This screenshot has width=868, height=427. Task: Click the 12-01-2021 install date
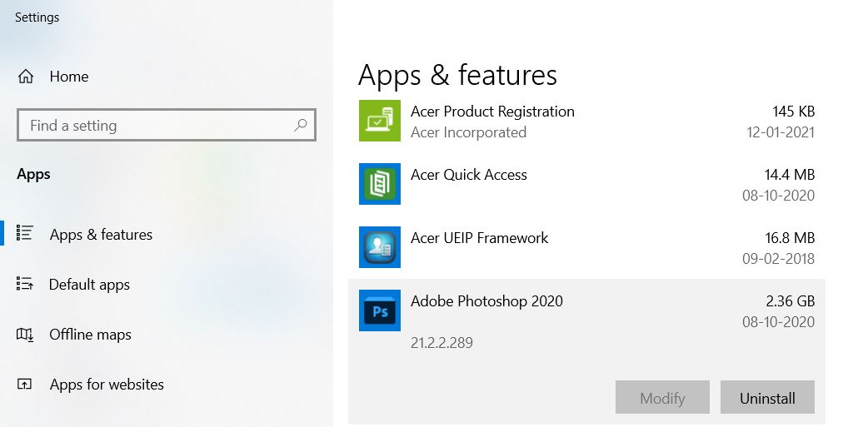click(x=781, y=132)
